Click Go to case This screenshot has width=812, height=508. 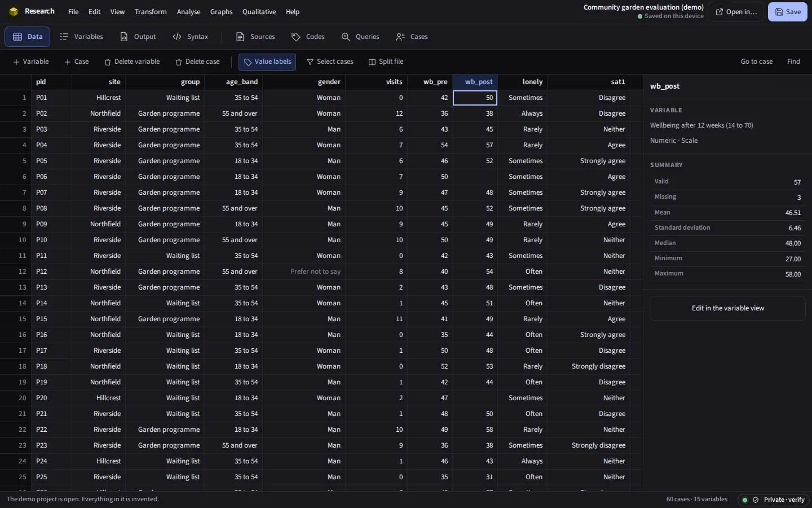tap(757, 62)
